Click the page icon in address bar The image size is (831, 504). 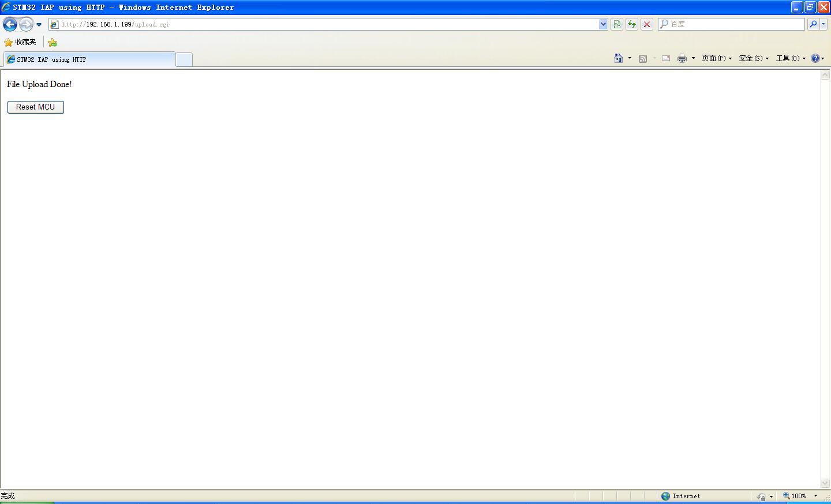[x=54, y=24]
